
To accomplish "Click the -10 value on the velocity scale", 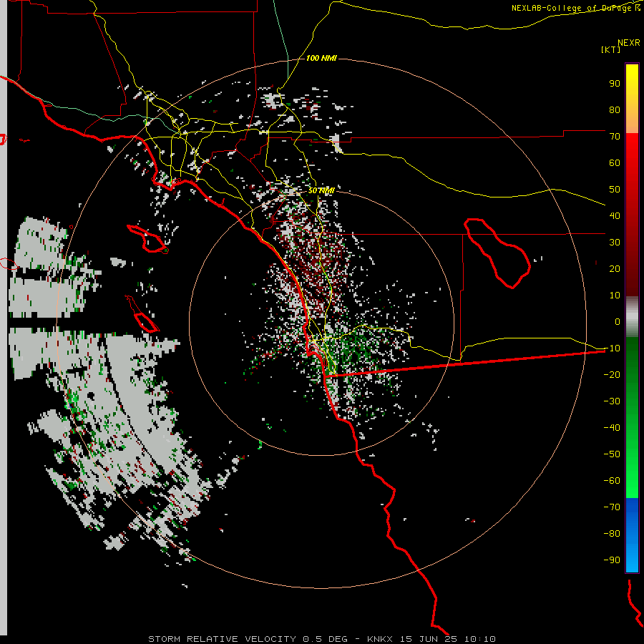I will [x=612, y=348].
